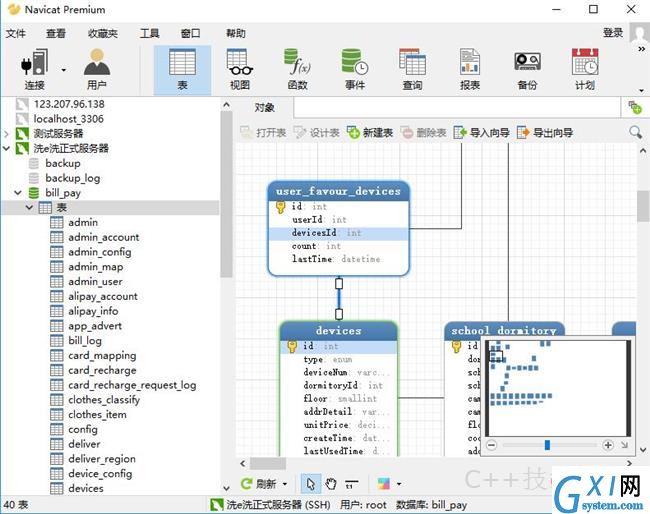Click the bill_pay database icon

tap(34, 193)
